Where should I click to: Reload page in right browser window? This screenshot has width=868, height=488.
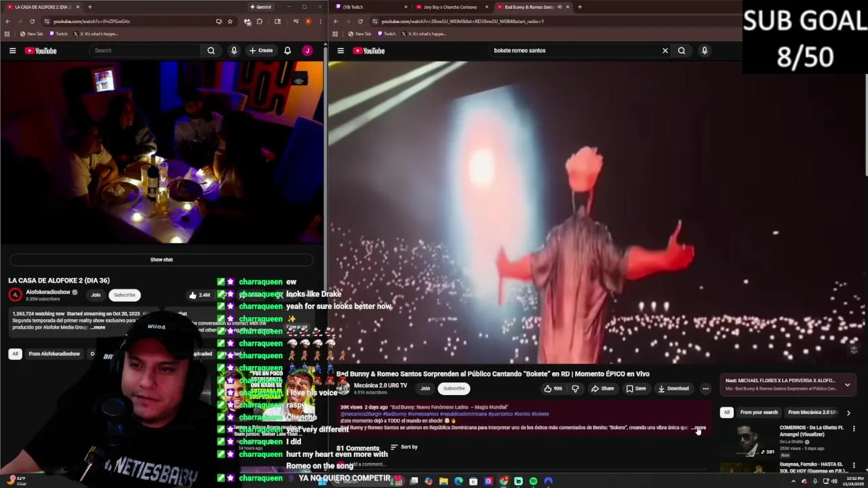(x=360, y=21)
